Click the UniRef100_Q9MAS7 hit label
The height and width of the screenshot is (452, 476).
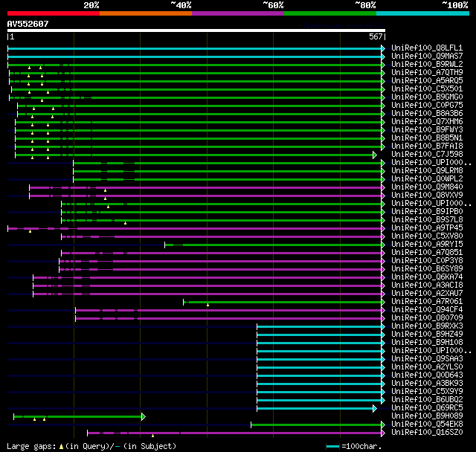[x=428, y=56]
